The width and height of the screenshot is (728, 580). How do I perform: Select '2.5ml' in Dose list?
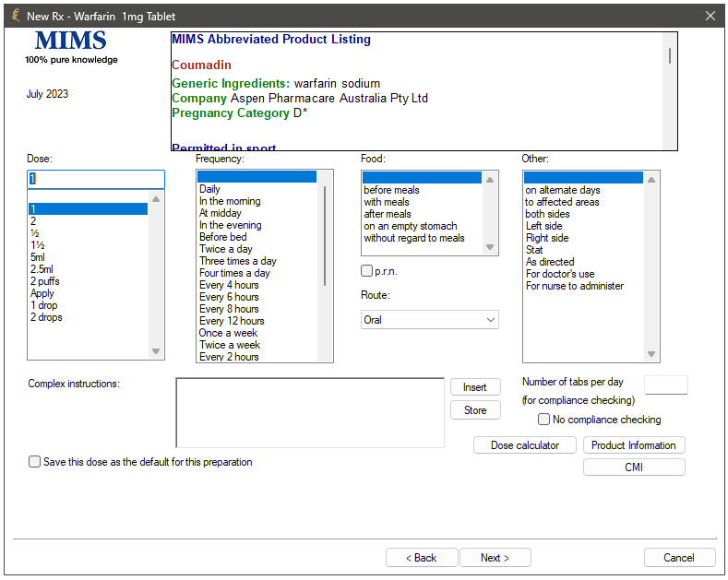88,269
